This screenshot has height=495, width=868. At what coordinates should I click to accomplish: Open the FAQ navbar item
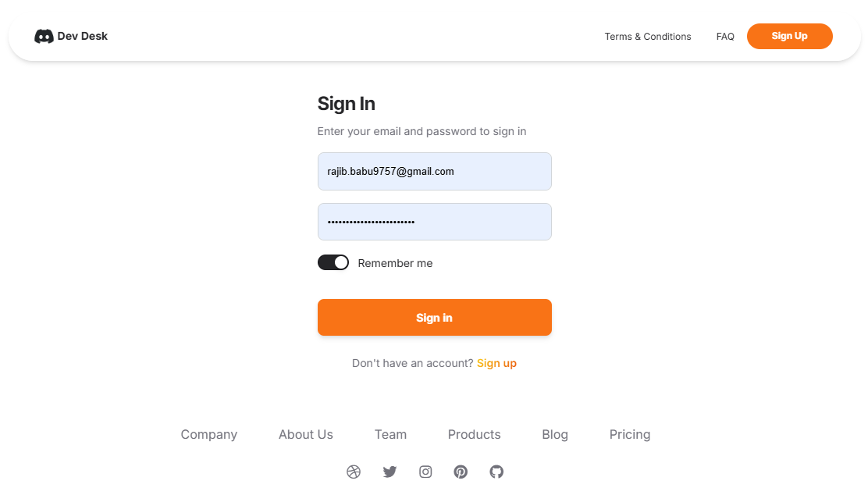click(x=725, y=37)
